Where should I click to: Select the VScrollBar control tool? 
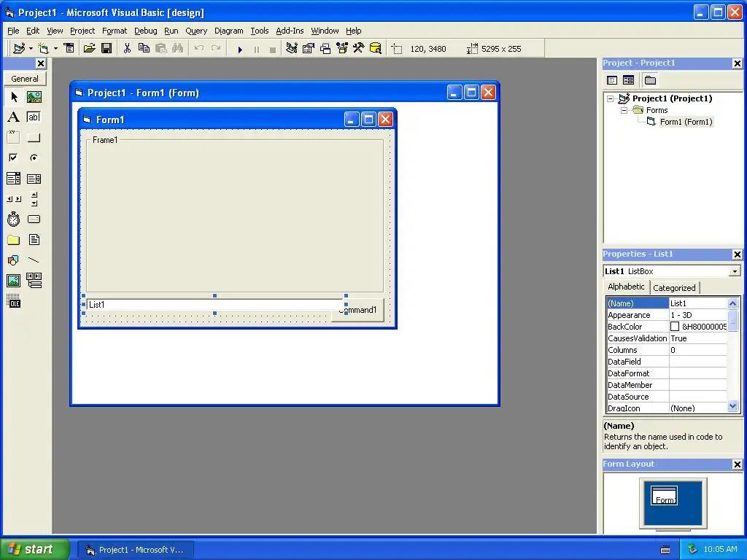click(34, 199)
